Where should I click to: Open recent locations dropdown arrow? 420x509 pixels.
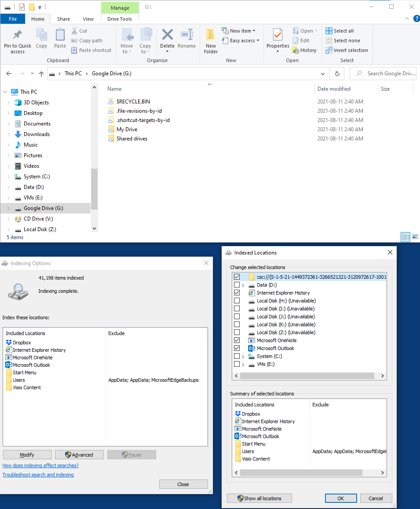pos(32,74)
